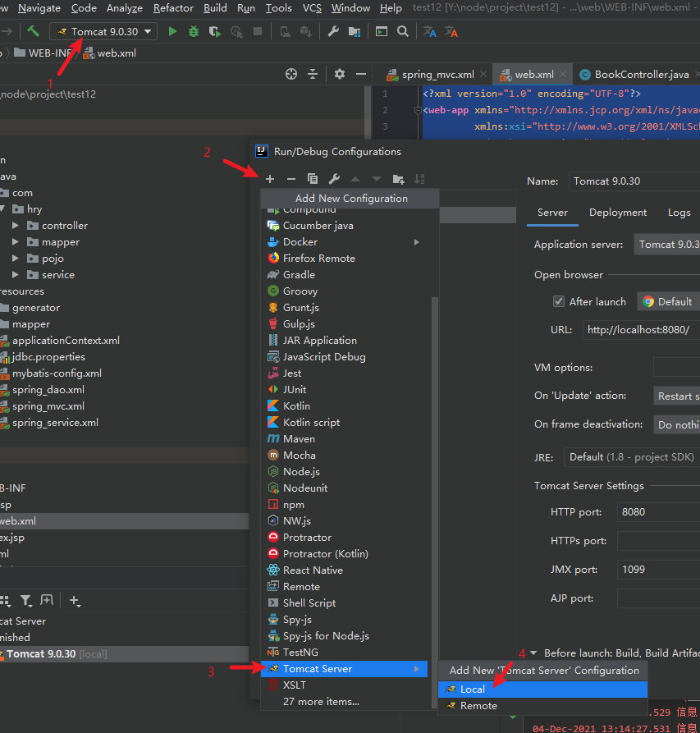Screen dimensions: 700x733
Task: Show 27 more items in list
Action: pyautogui.click(x=344, y=702)
